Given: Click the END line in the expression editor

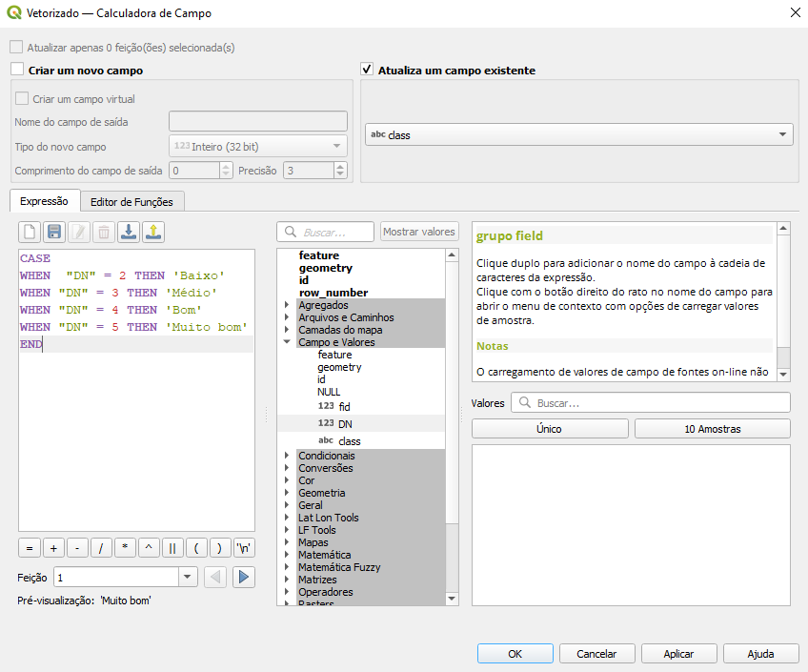Looking at the screenshot, I should tap(136, 344).
